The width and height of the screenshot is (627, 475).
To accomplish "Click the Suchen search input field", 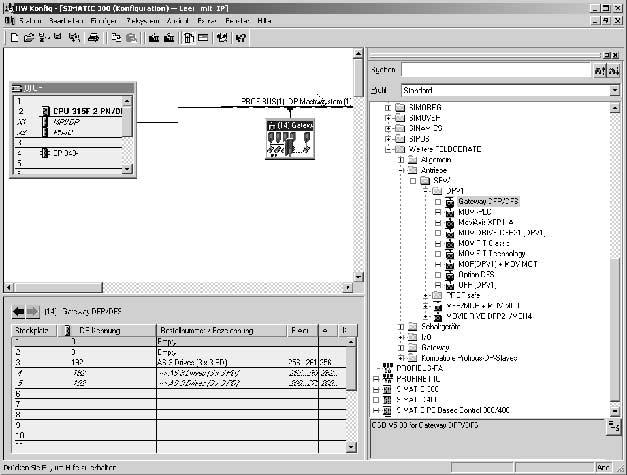I will 496,70.
